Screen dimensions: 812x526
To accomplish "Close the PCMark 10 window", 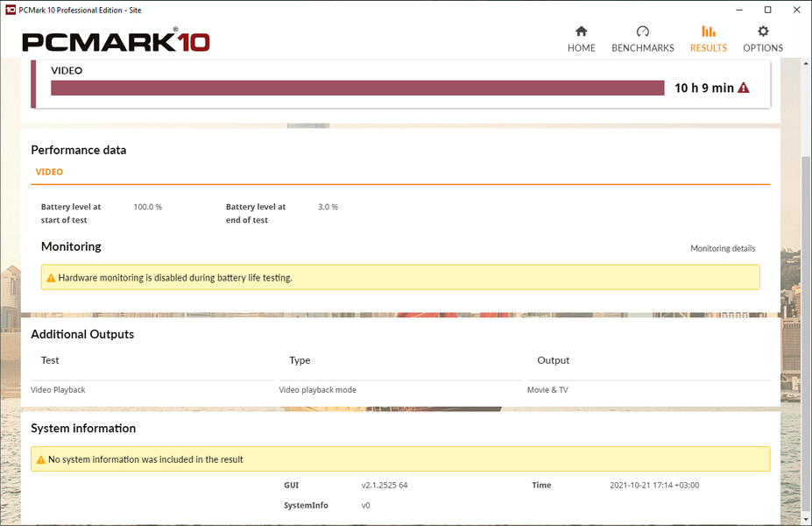I will [x=796, y=10].
